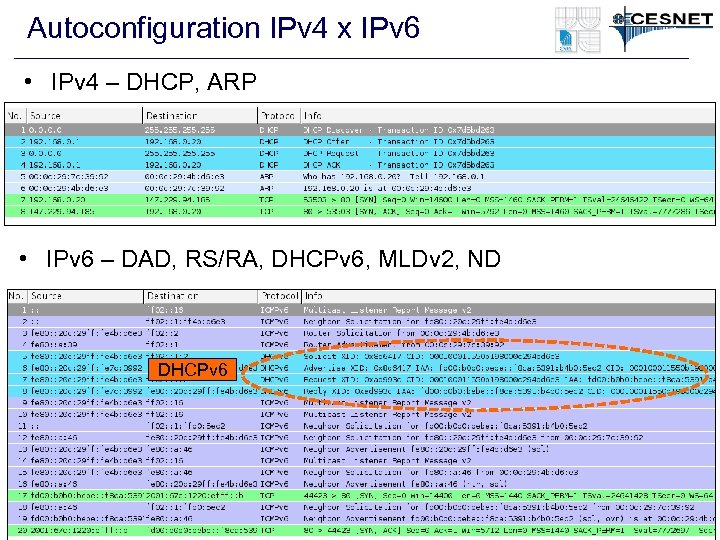Select IPv6 packet 12, Neighbor Solicitation row

click(x=361, y=437)
